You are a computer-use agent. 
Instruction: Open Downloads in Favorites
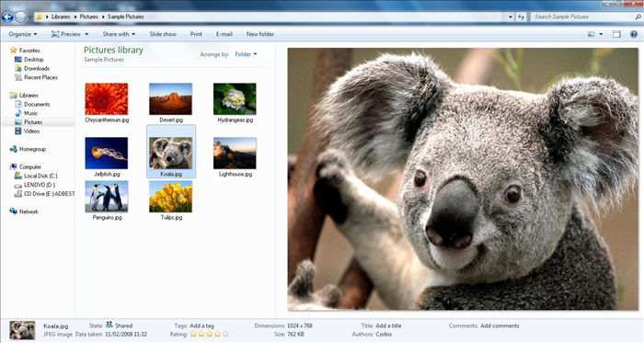pyautogui.click(x=32, y=69)
